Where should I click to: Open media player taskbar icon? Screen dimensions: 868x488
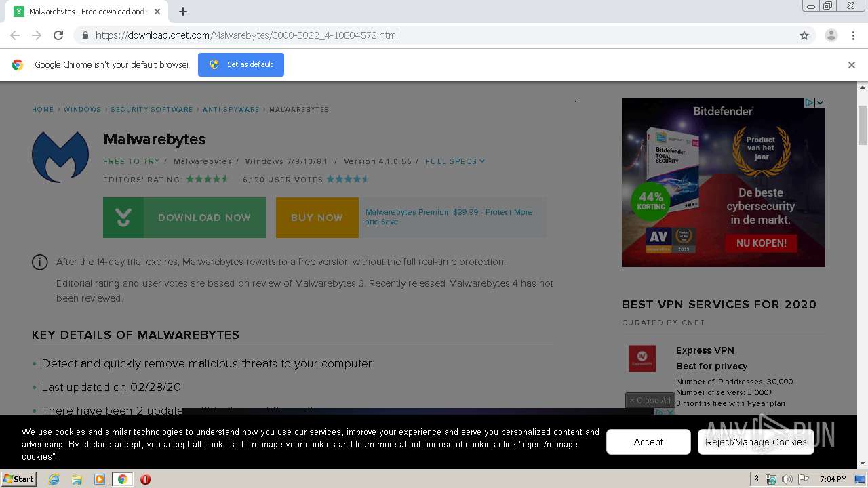point(100,479)
